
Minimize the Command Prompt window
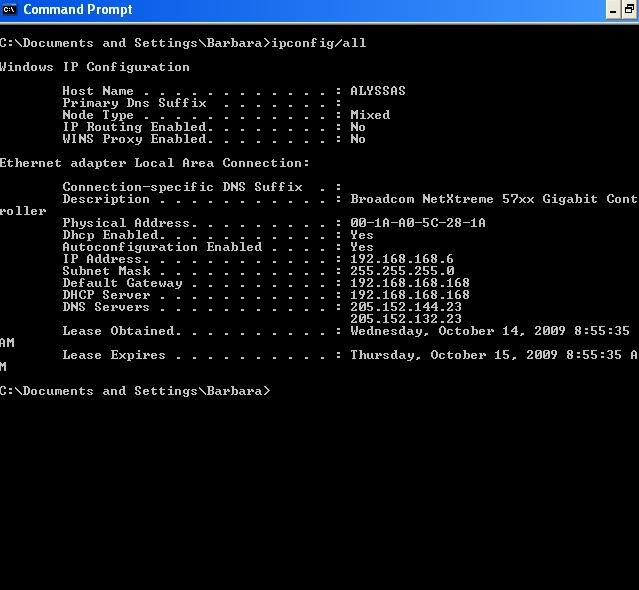pyautogui.click(x=613, y=10)
